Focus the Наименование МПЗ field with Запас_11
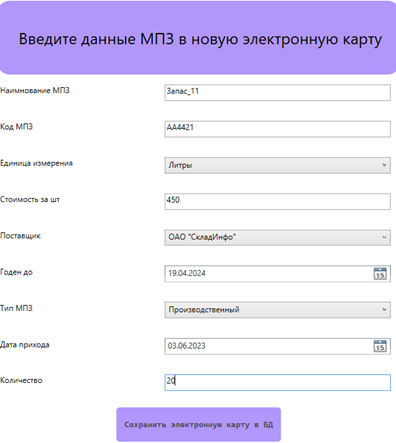Viewport: 396px width, 443px height. point(277,92)
